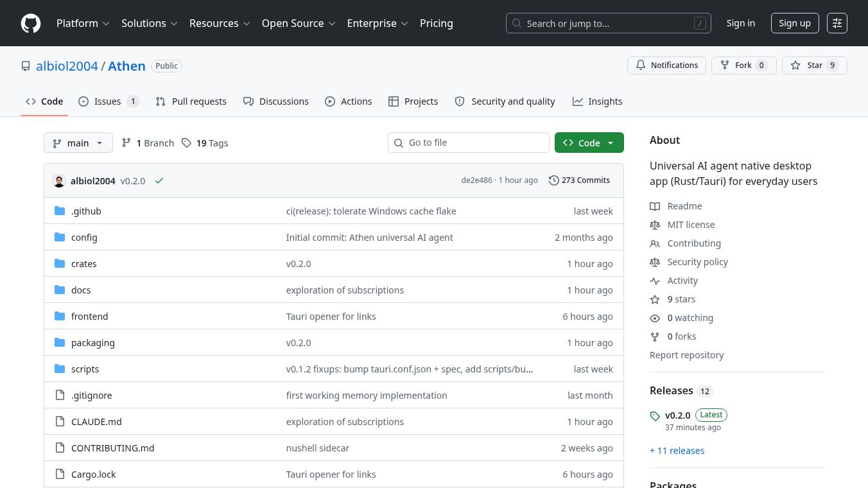
Task: Open the frontend folder icon
Action: (x=60, y=316)
